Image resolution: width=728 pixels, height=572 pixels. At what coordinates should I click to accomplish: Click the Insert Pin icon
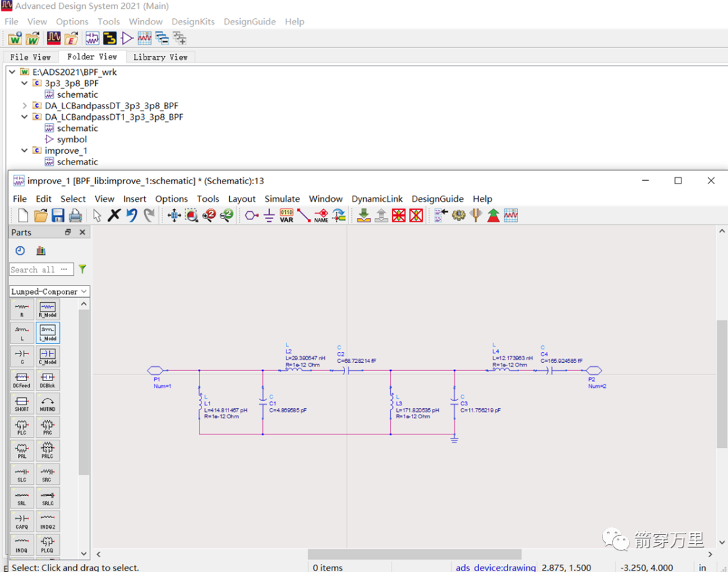[x=251, y=215]
